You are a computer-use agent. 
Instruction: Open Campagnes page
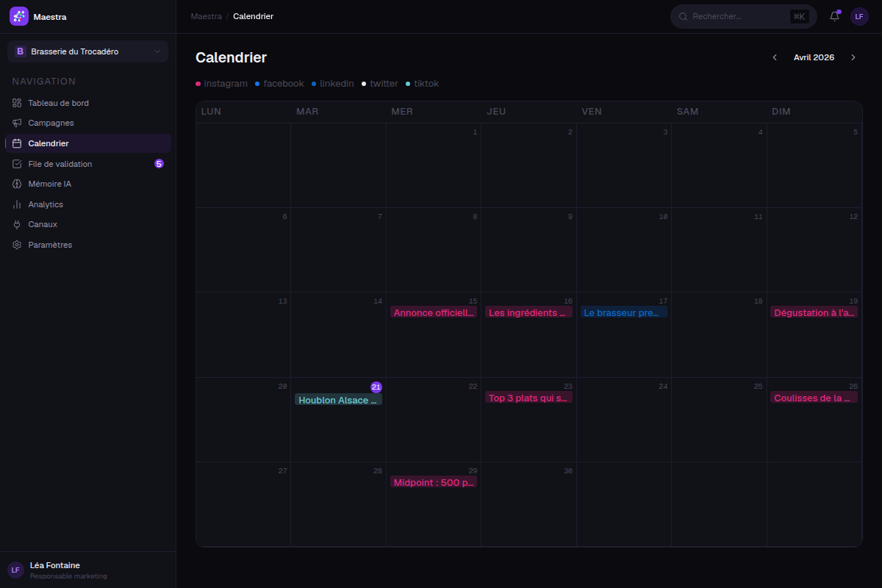pyautogui.click(x=87, y=123)
